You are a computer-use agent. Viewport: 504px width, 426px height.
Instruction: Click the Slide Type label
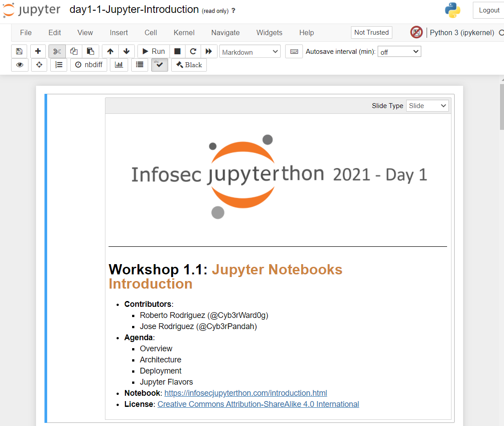click(x=387, y=106)
